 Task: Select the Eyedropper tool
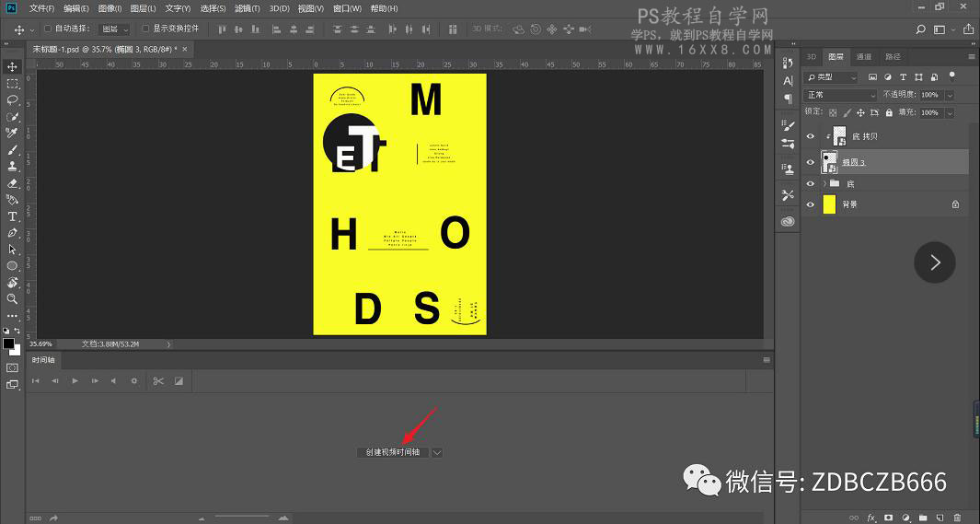(x=12, y=134)
